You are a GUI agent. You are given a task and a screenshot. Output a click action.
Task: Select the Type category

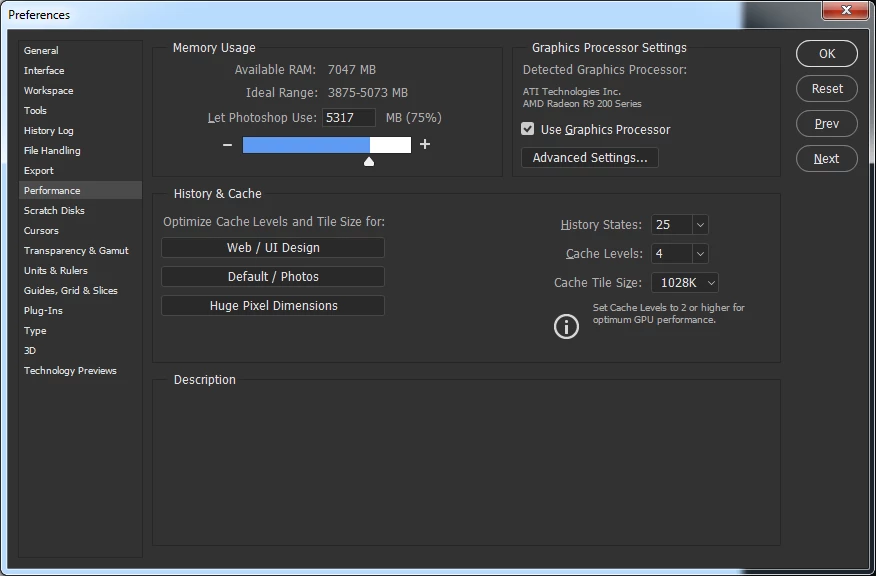[x=80, y=331]
